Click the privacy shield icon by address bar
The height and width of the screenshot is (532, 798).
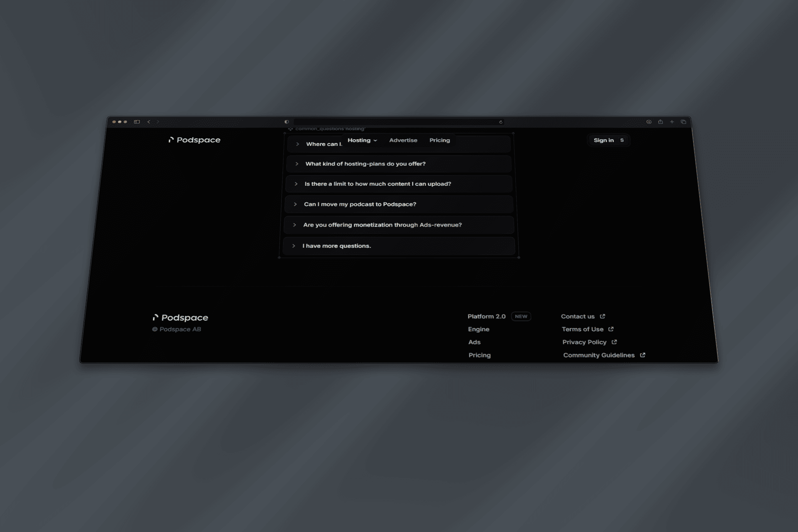[x=286, y=122]
